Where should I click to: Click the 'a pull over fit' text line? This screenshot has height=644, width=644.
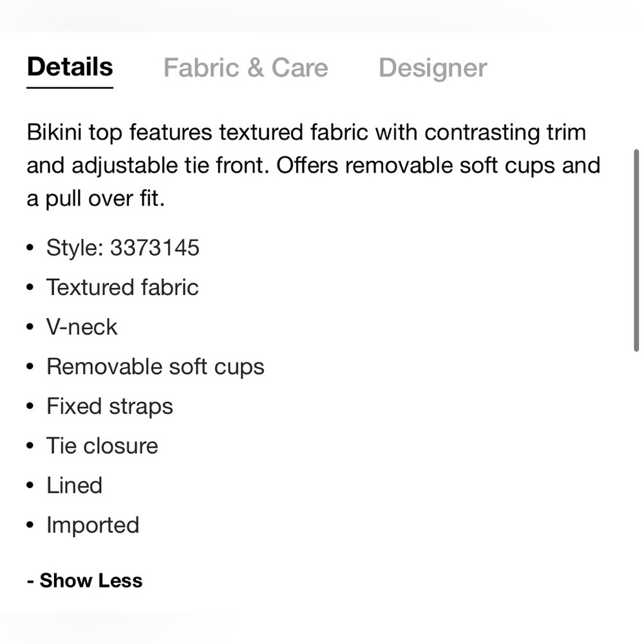coord(96,199)
